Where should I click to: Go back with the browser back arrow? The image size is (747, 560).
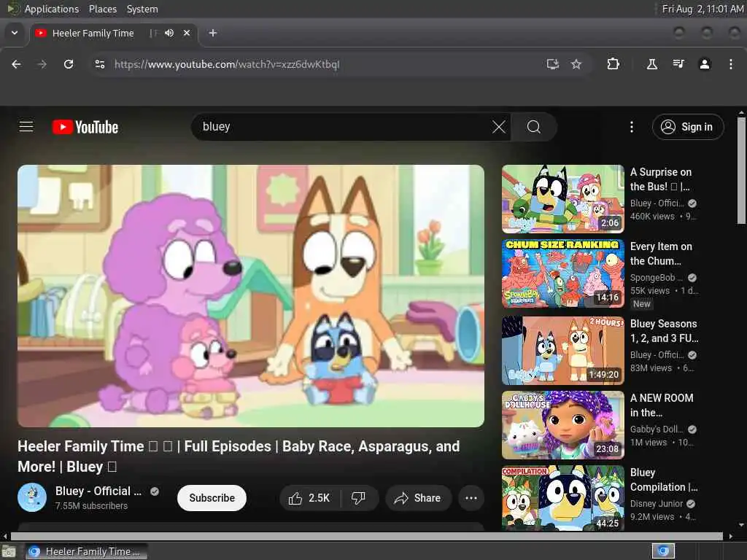[x=16, y=64]
